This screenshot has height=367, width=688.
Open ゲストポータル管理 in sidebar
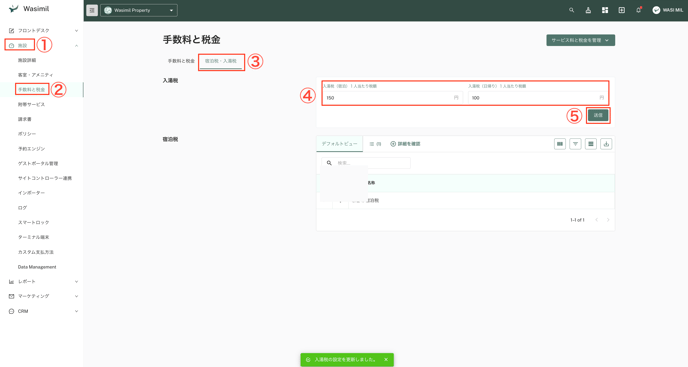coord(38,164)
